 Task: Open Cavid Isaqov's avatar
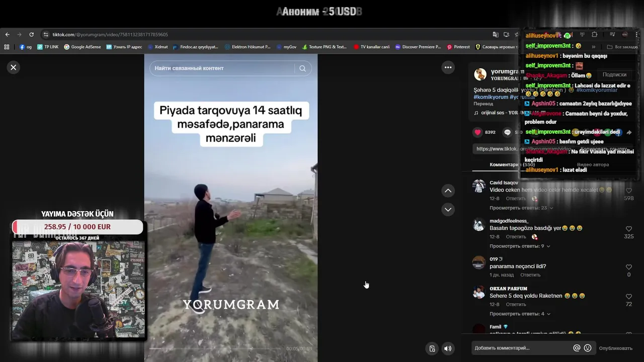pyautogui.click(x=479, y=186)
